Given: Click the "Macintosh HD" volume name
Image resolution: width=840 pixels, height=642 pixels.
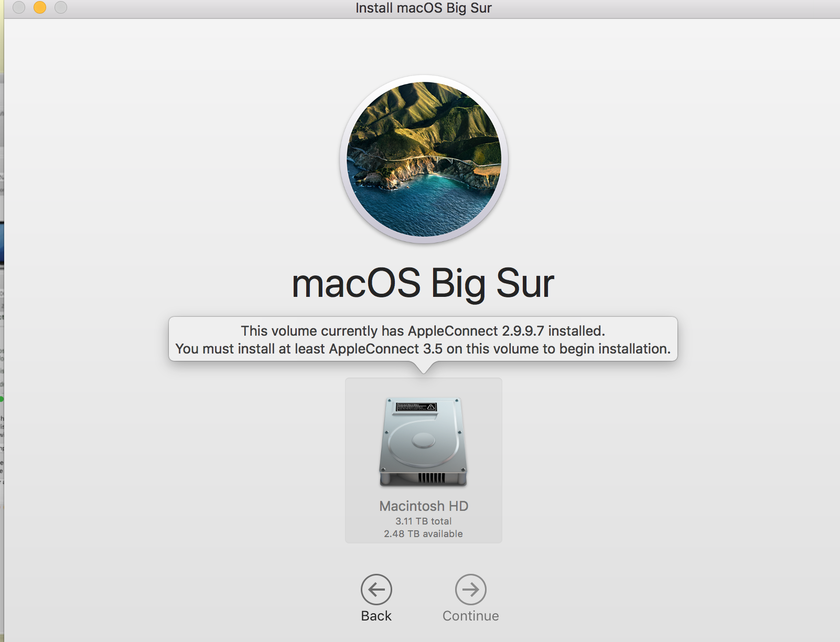Looking at the screenshot, I should (424, 506).
